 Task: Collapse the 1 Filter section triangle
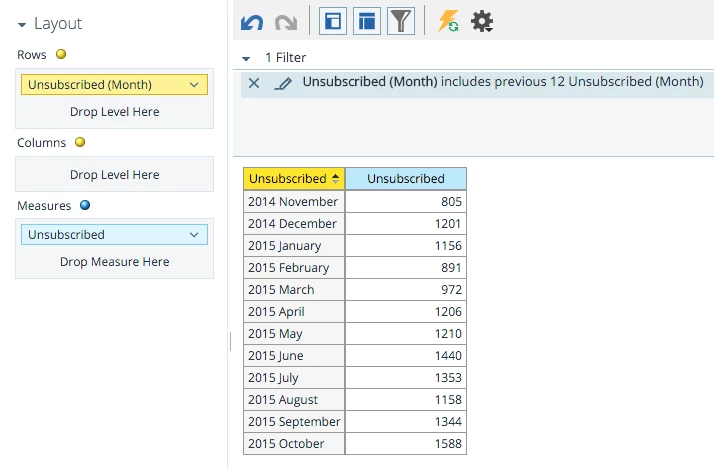pos(246,58)
